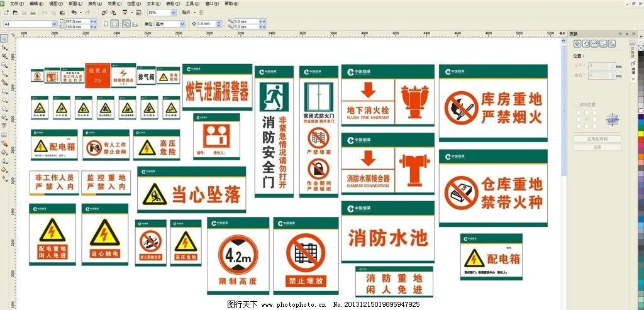The width and height of the screenshot is (644, 310).
Task: Click the New document icon
Action: tap(6, 13)
